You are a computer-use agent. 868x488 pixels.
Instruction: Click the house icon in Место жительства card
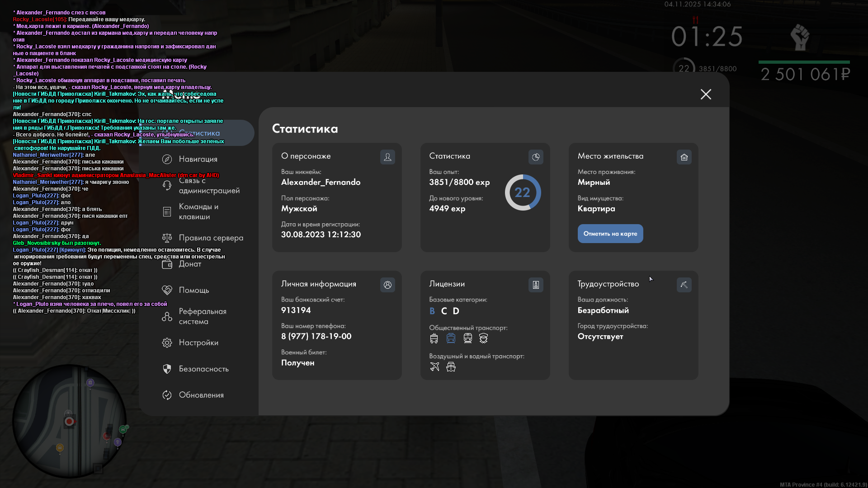(x=684, y=157)
